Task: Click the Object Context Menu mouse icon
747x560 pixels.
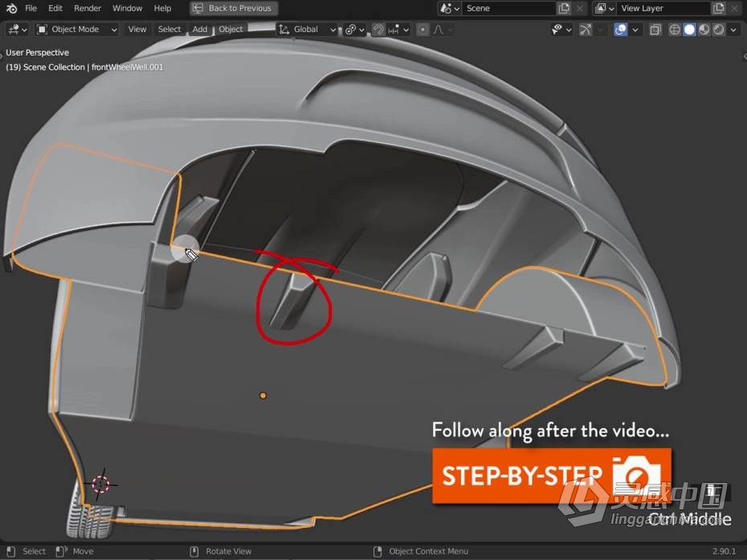Action: click(x=378, y=551)
